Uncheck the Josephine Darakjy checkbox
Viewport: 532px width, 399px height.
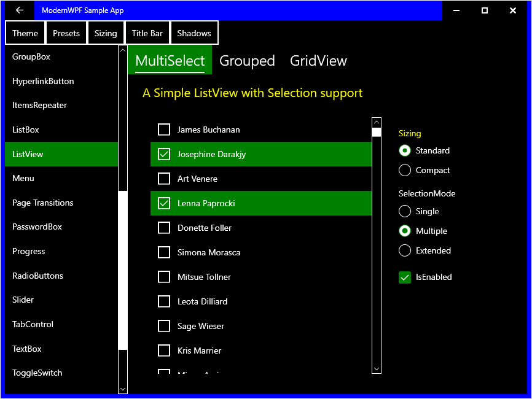[x=164, y=154]
